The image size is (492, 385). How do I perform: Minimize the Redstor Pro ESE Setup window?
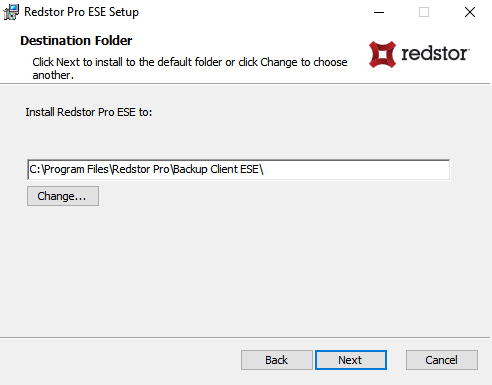[379, 12]
